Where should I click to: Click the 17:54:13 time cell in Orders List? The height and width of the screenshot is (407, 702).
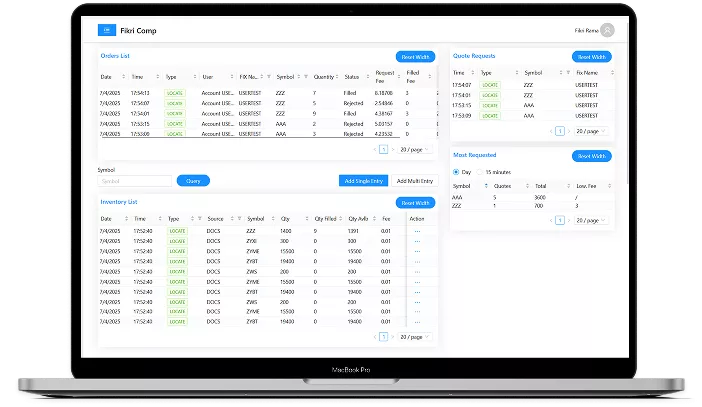[x=140, y=93]
